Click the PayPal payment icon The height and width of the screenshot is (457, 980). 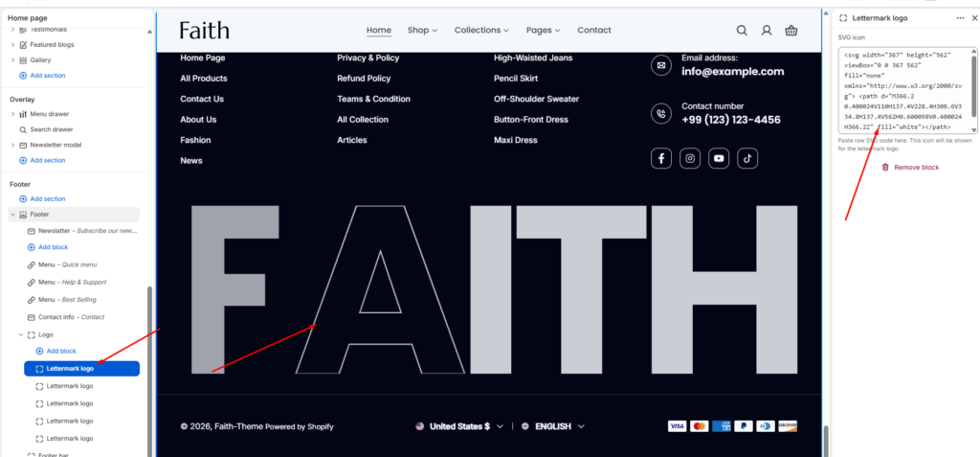coord(743,426)
